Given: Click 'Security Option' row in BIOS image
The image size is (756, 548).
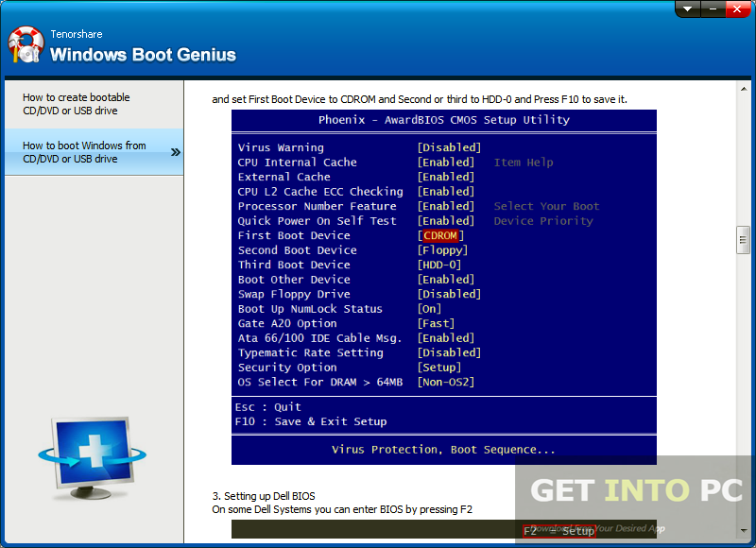Looking at the screenshot, I should 350,368.
